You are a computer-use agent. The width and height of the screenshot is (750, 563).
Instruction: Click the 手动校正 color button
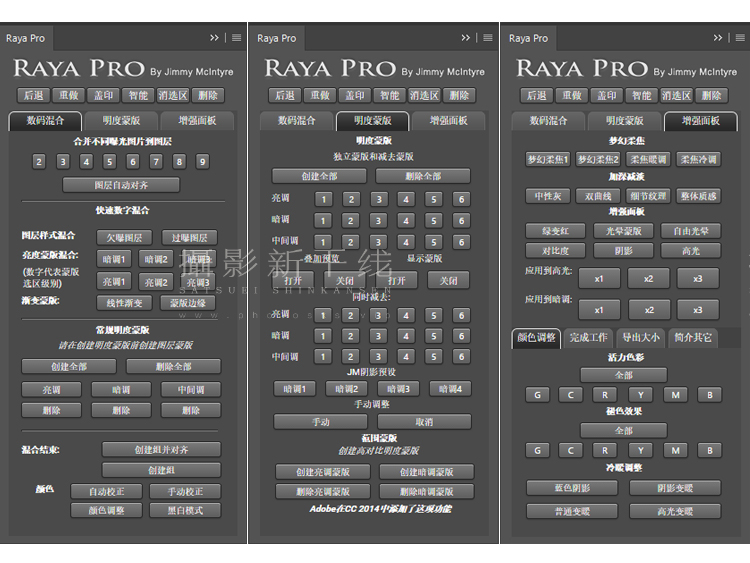pyautogui.click(x=185, y=491)
